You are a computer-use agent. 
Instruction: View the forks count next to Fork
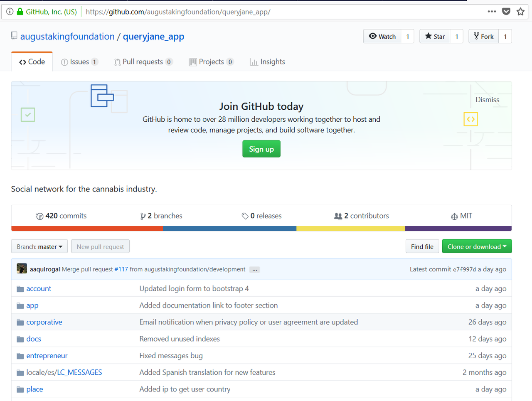point(505,36)
